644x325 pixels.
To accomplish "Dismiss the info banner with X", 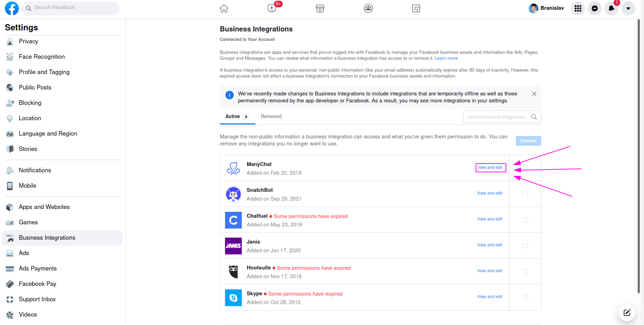I will (x=534, y=94).
